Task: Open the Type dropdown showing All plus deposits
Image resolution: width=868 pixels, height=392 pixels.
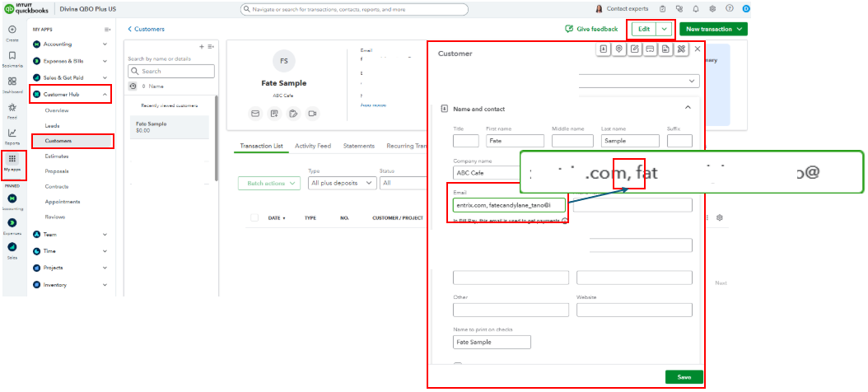Action: 342,183
